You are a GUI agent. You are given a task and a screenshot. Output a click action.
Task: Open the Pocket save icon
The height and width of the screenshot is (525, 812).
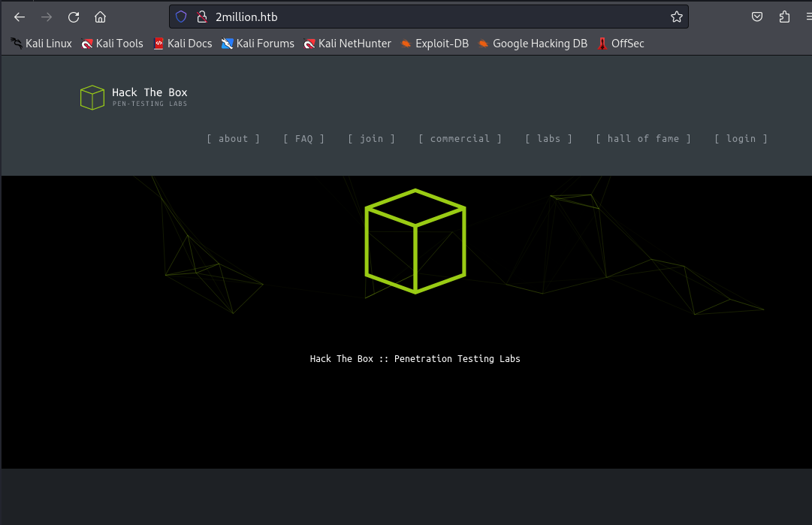point(758,17)
